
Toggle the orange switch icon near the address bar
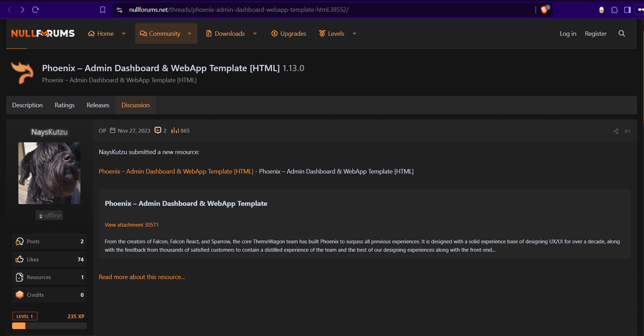pos(601,10)
